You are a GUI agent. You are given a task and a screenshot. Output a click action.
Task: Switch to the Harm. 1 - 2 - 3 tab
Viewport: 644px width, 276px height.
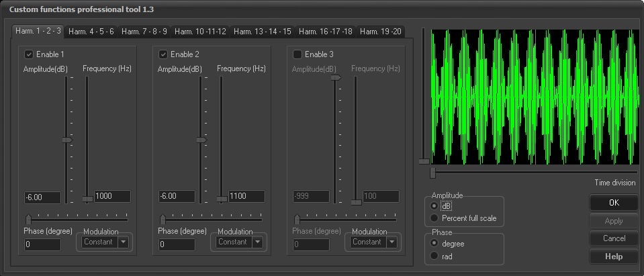tap(38, 31)
